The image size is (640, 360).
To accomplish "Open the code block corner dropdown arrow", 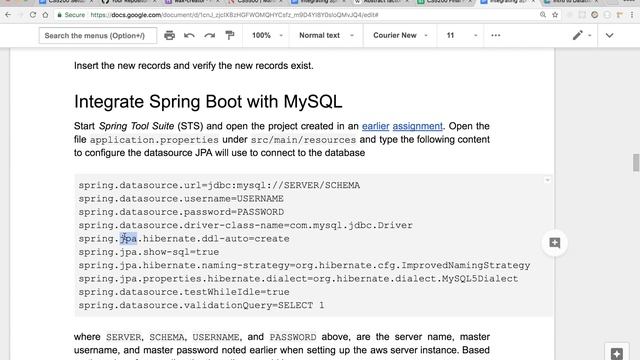I will click(547, 180).
